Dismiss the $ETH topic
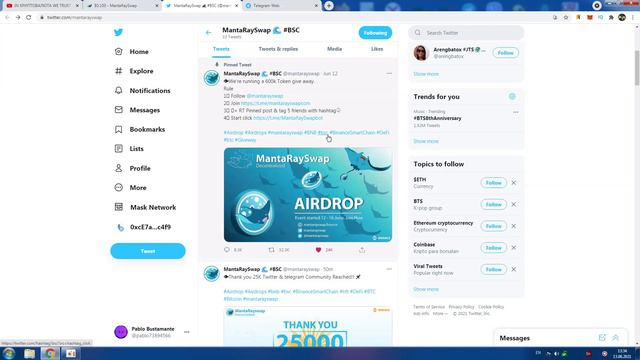Screen dimensions: 640x360 [x=514, y=183]
